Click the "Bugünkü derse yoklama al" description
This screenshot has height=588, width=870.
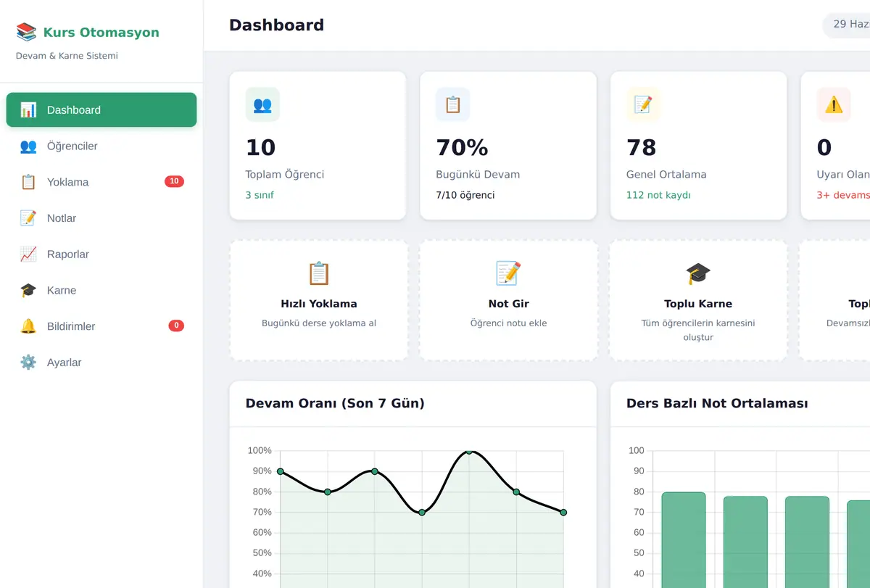pyautogui.click(x=319, y=323)
